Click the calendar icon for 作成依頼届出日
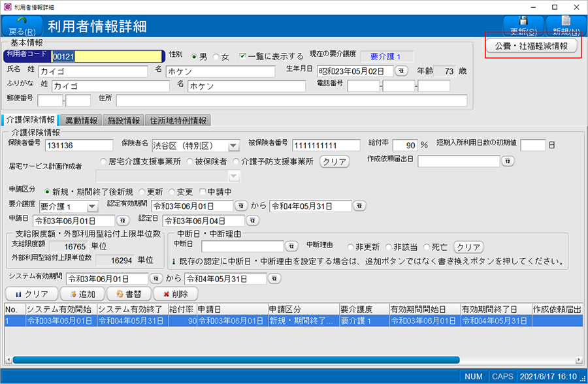Image resolution: width=588 pixels, height=384 pixels. tap(508, 162)
